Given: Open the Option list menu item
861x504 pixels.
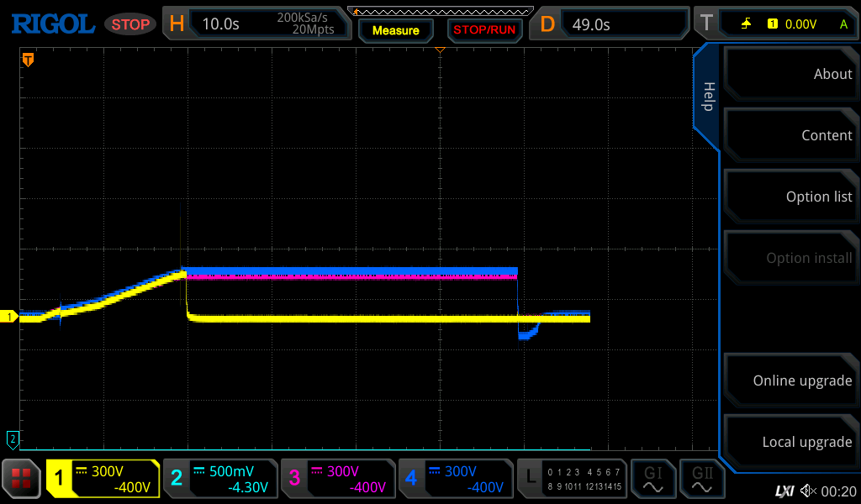Looking at the screenshot, I should (x=789, y=197).
